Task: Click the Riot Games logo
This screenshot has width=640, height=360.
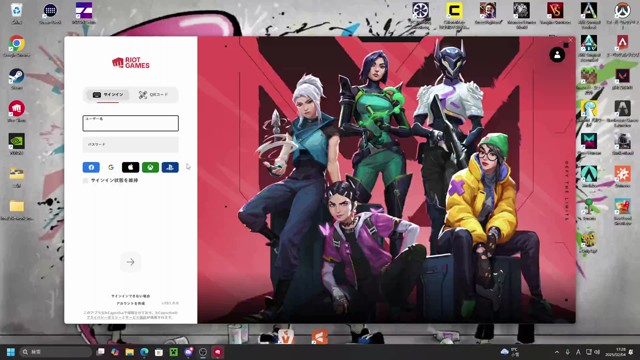Action: pyautogui.click(x=131, y=62)
